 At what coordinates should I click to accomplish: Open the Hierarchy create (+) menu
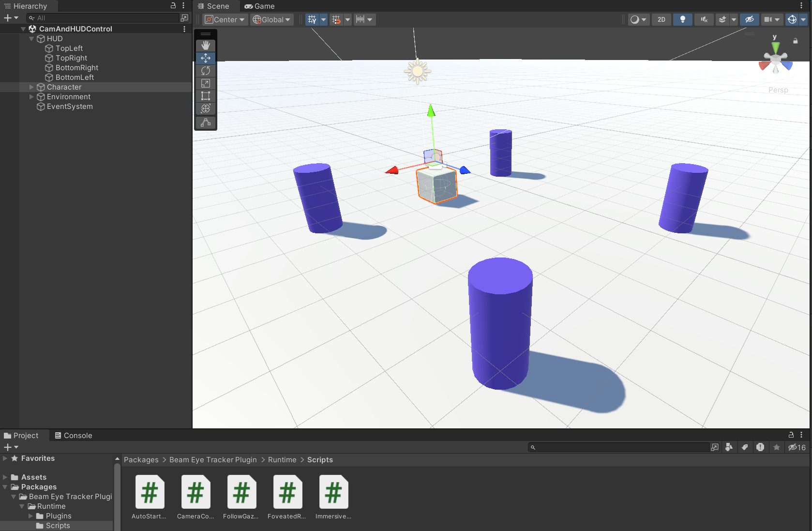[x=11, y=18]
